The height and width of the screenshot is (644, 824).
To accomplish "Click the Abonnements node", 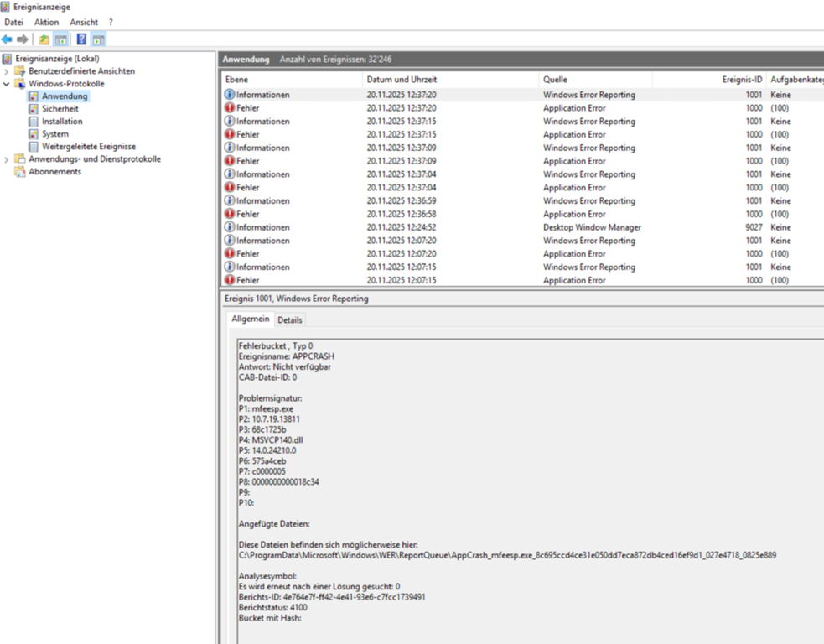I will coord(54,172).
